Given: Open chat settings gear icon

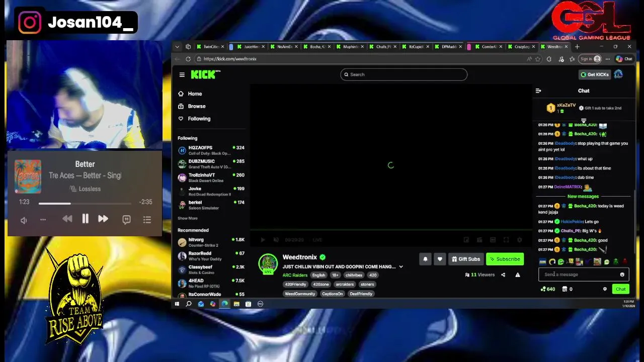Looking at the screenshot, I should [605, 289].
